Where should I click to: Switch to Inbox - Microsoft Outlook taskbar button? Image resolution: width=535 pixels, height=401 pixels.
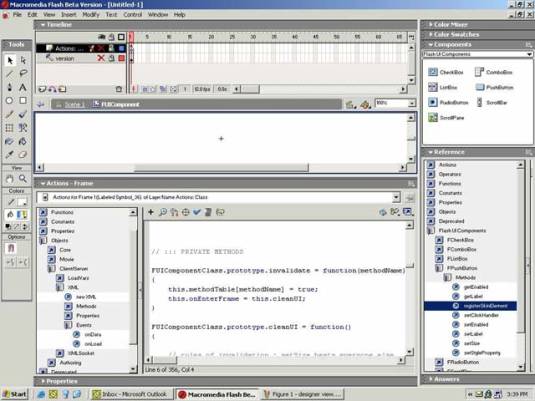[131, 394]
